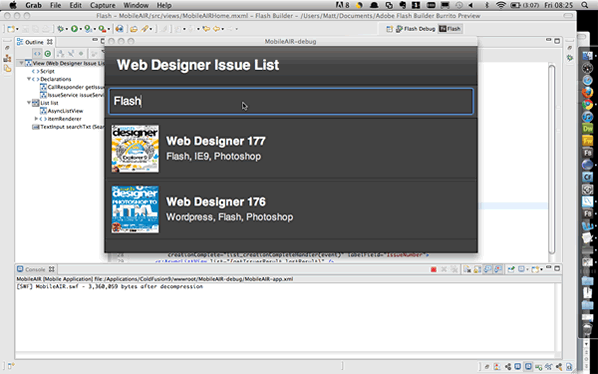Collapse the View root node in Outline
Screen dimensions: 598x374
click(22, 63)
